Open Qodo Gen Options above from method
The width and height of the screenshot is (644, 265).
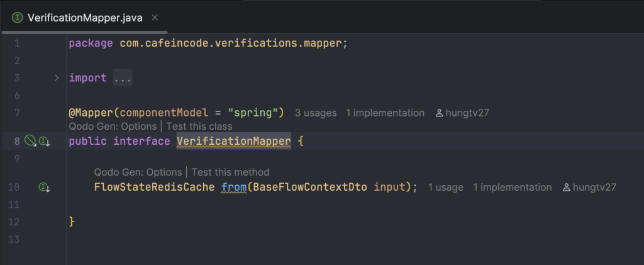(138, 172)
